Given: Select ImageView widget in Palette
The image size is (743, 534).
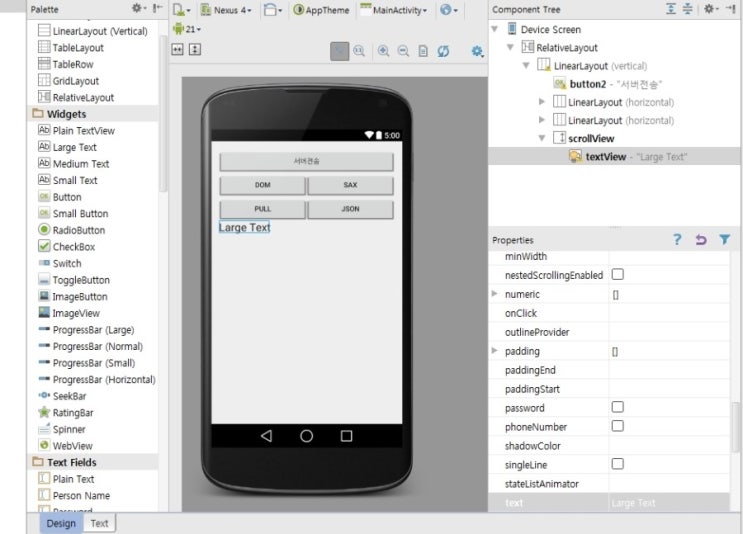Looking at the screenshot, I should point(69,313).
